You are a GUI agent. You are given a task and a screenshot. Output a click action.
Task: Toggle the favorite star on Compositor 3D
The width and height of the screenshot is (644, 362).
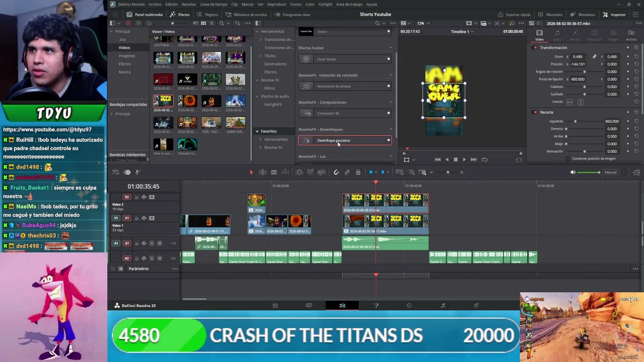click(x=388, y=113)
